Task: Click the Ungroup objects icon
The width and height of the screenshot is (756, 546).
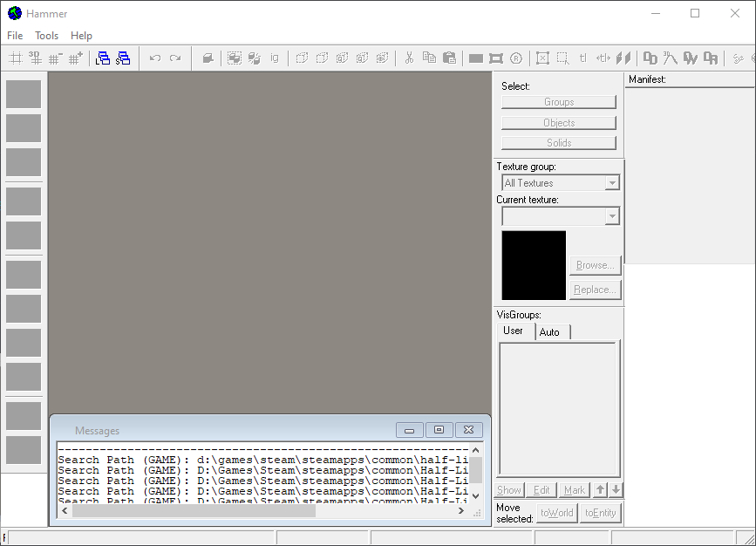Action: click(254, 58)
